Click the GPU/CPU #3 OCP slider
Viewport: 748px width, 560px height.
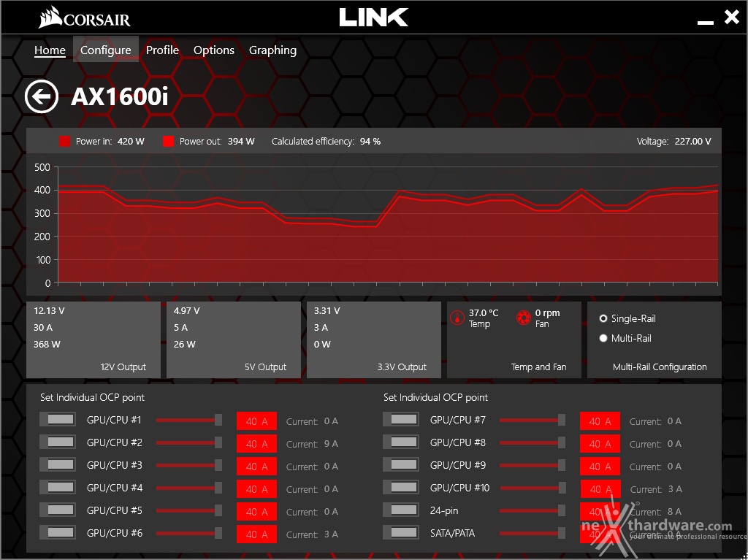pyautogui.click(x=189, y=465)
